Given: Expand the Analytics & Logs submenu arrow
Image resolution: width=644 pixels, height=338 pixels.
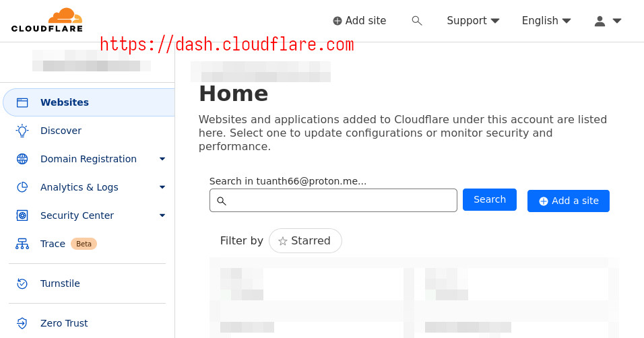Looking at the screenshot, I should pyautogui.click(x=162, y=187).
